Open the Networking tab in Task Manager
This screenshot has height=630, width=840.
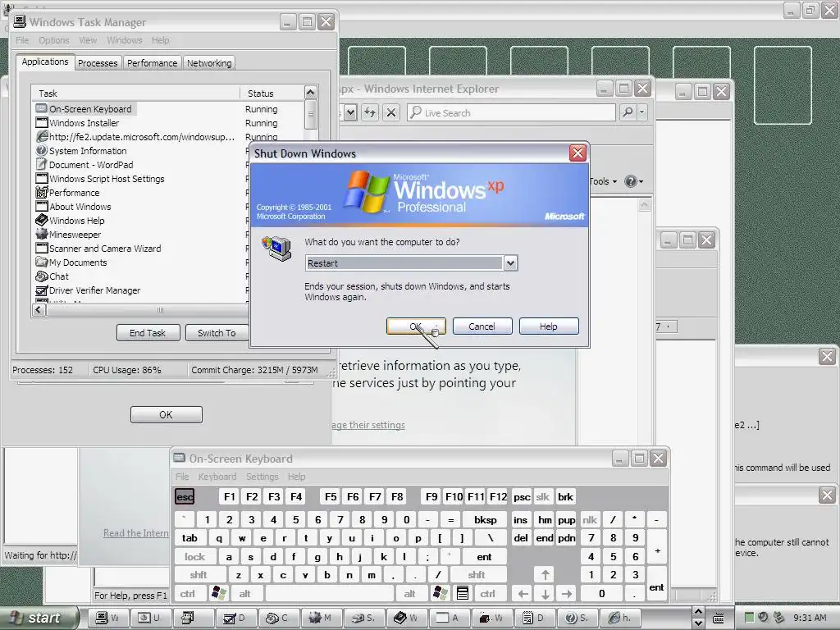[209, 63]
